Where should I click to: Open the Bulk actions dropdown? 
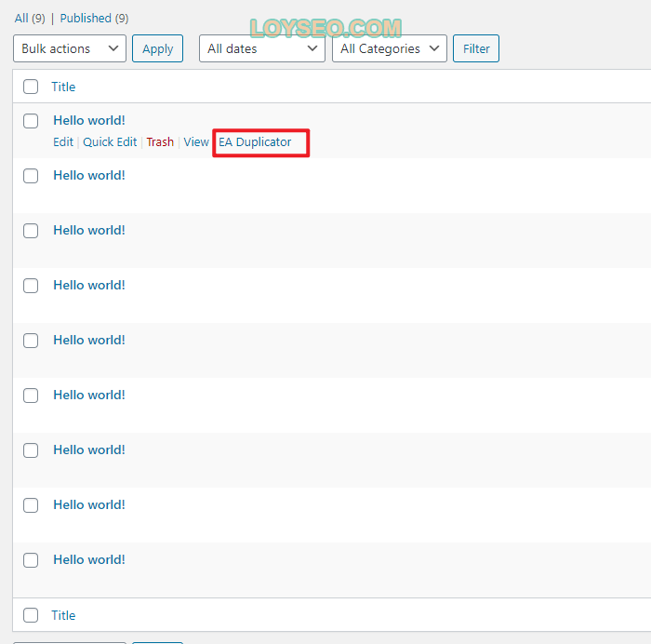coord(70,48)
